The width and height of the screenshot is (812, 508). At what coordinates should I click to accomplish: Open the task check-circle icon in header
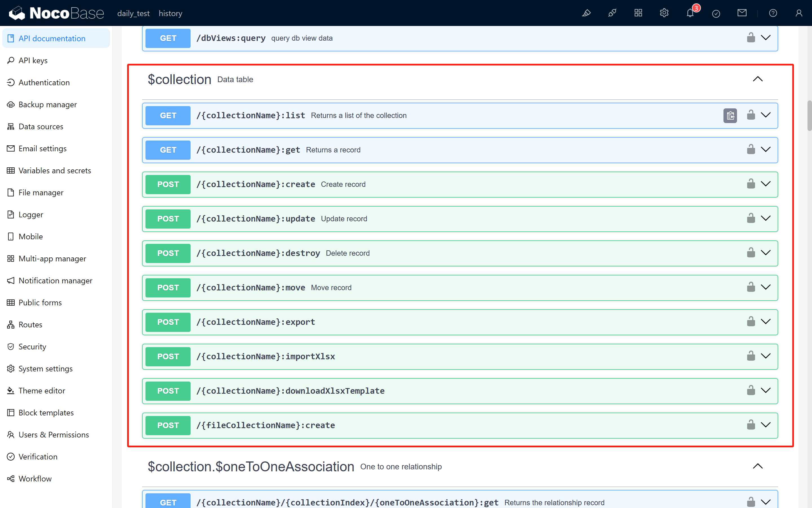coord(716,14)
